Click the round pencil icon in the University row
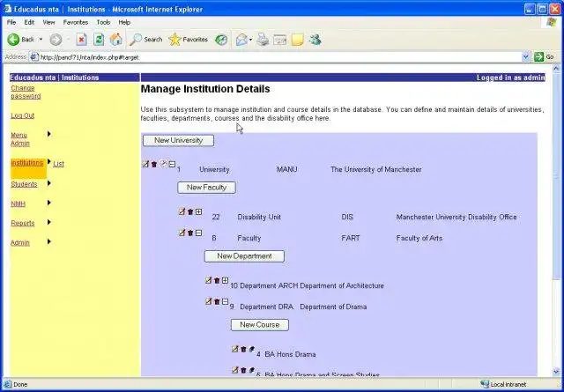Screen dimensions: 564x392 pyautogui.click(x=163, y=164)
